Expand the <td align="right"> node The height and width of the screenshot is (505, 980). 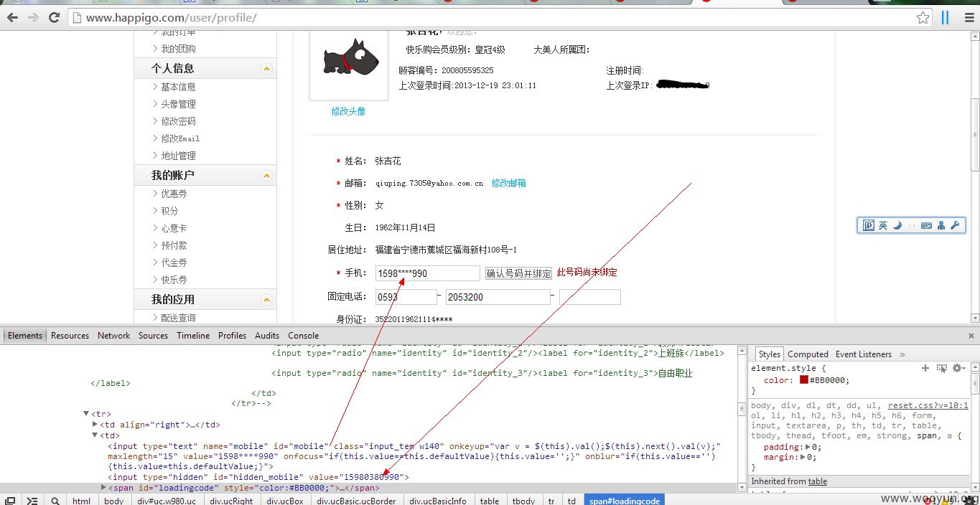click(95, 425)
